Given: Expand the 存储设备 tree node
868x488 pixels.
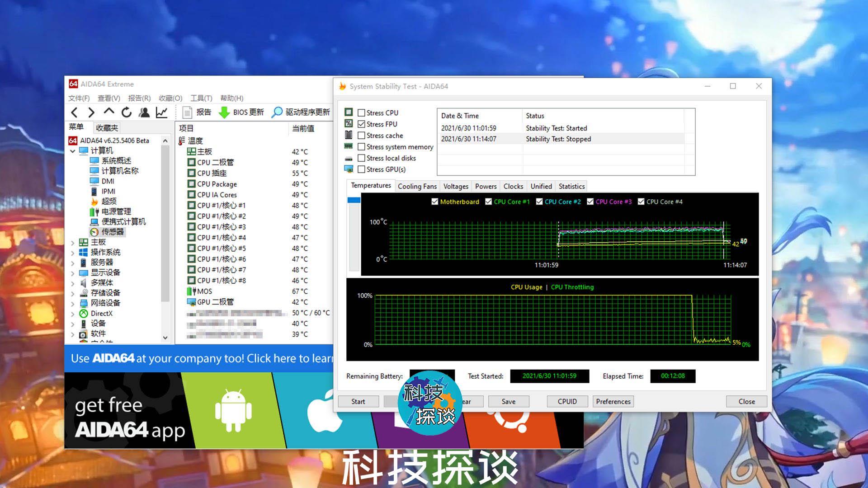Looking at the screenshot, I should pos(73,293).
